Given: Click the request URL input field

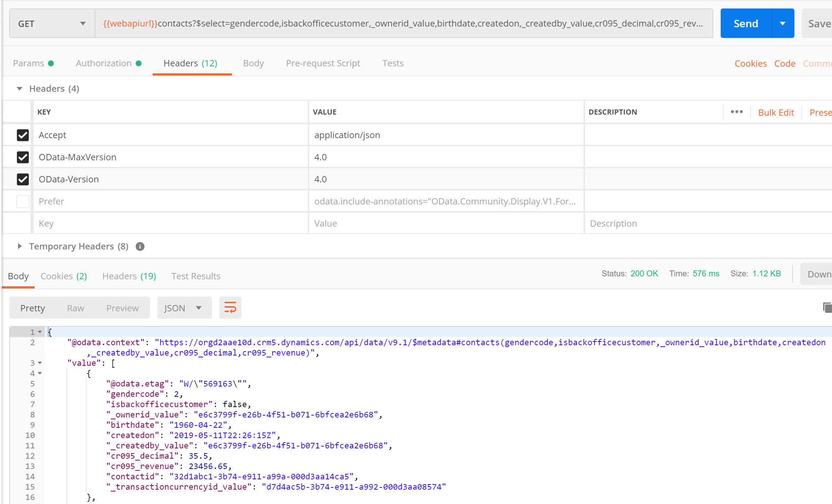Looking at the screenshot, I should [404, 24].
